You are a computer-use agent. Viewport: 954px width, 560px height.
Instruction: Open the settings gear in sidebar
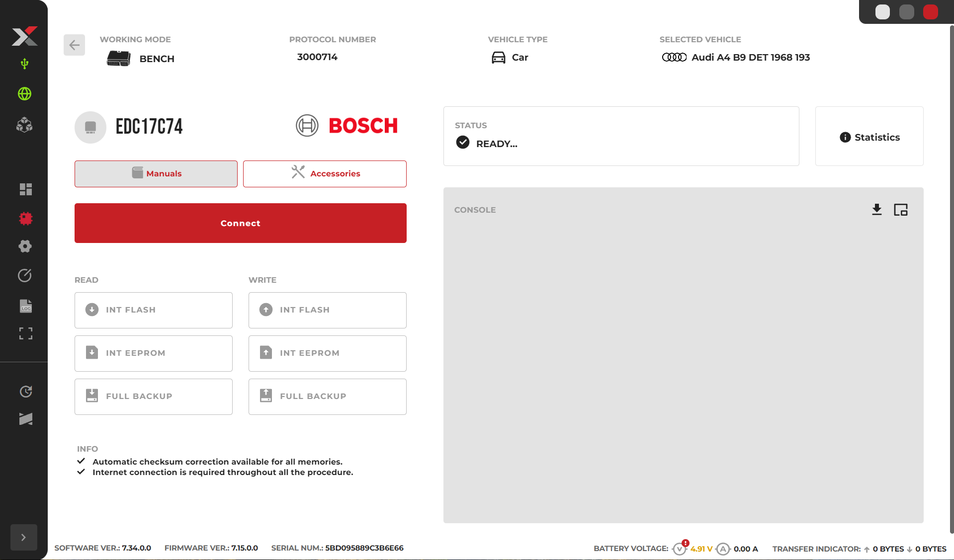click(25, 246)
